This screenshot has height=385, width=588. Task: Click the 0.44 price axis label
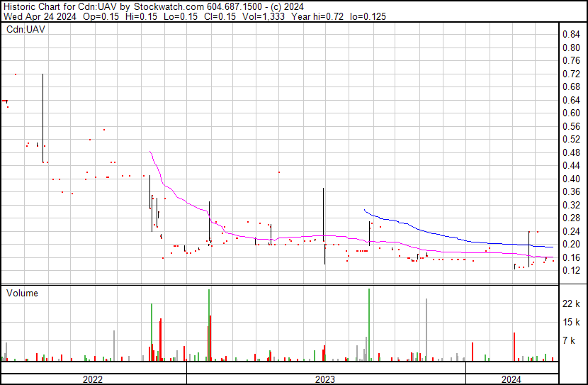571,165
